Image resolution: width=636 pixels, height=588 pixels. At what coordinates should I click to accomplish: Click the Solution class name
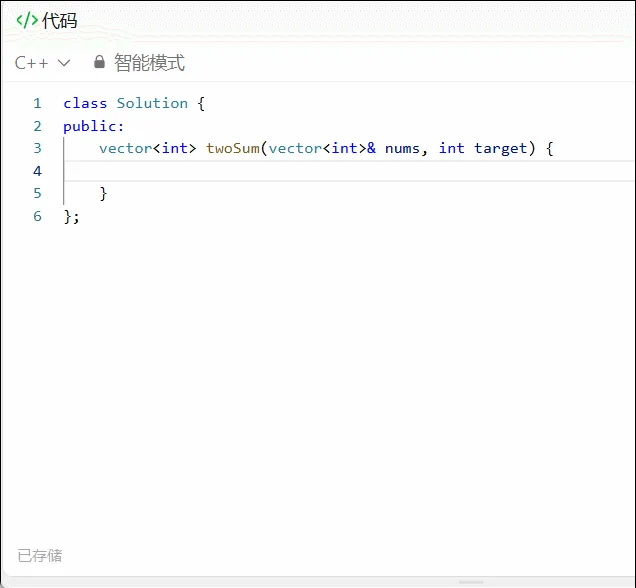[x=152, y=103]
